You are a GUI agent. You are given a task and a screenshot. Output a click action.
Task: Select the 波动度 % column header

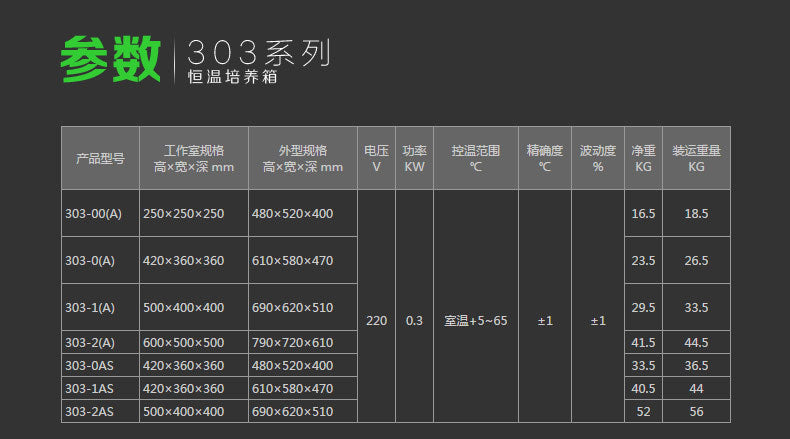[x=598, y=159]
